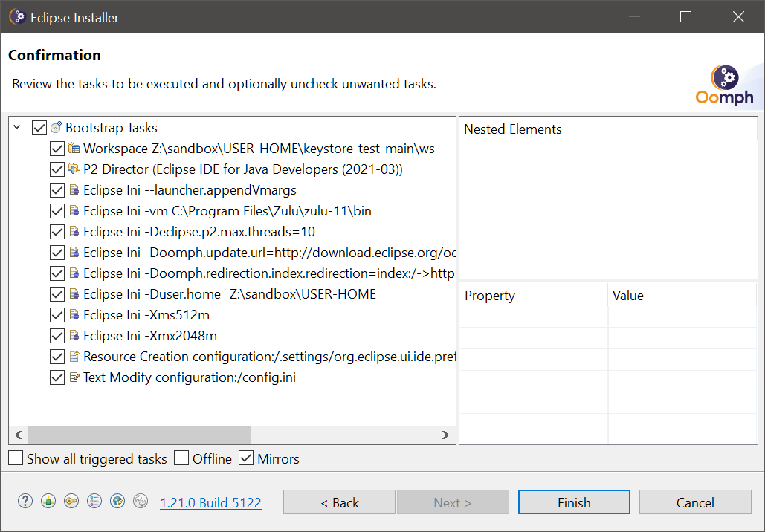Enable Show all triggered tasks
Image resolution: width=765 pixels, height=532 pixels.
(x=16, y=458)
